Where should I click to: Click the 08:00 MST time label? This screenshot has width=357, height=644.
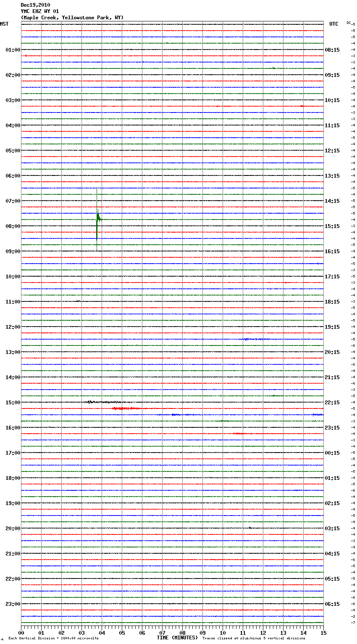point(13,226)
